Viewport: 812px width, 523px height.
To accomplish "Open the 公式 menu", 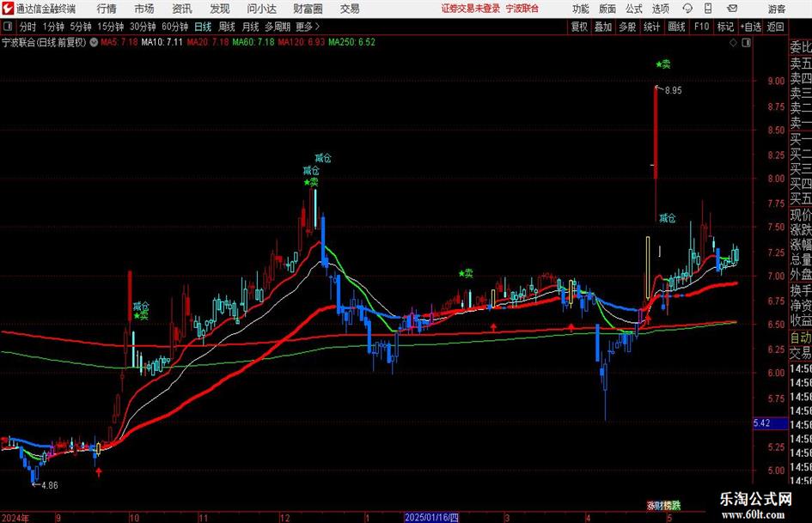I will click(634, 9).
